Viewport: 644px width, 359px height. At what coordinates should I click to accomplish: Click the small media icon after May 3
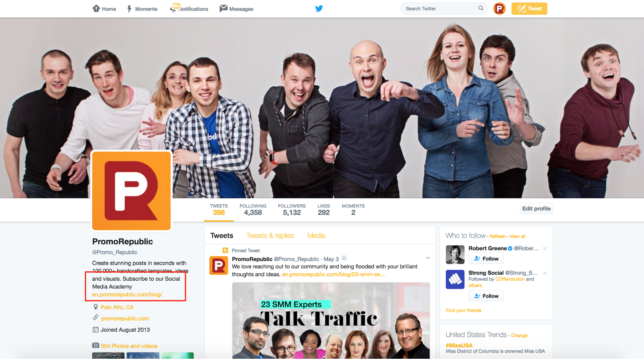click(344, 258)
